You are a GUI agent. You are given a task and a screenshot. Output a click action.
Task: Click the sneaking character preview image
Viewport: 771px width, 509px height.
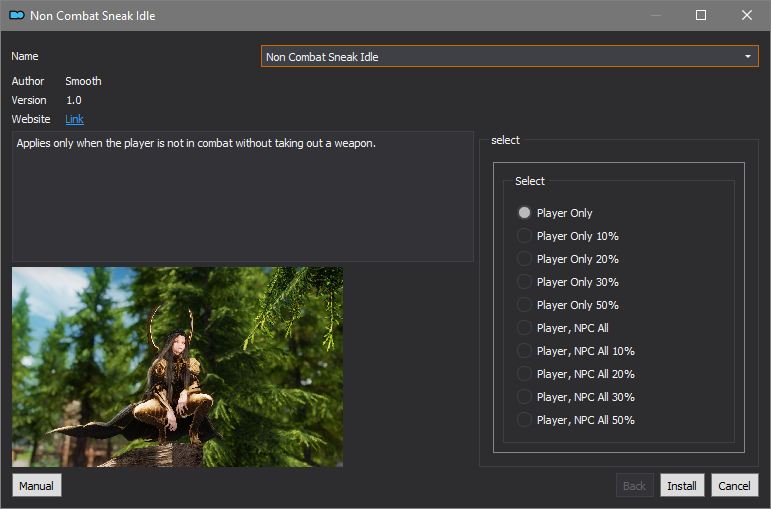[178, 367]
